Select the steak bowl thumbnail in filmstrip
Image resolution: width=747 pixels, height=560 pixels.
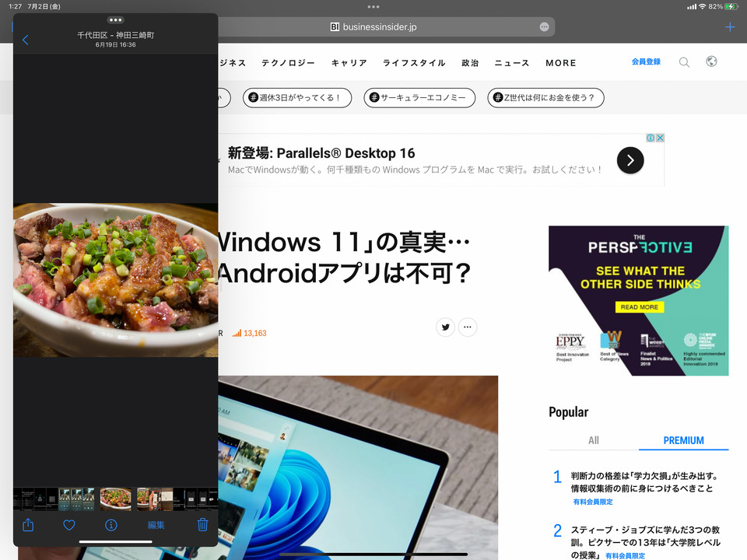(x=116, y=499)
